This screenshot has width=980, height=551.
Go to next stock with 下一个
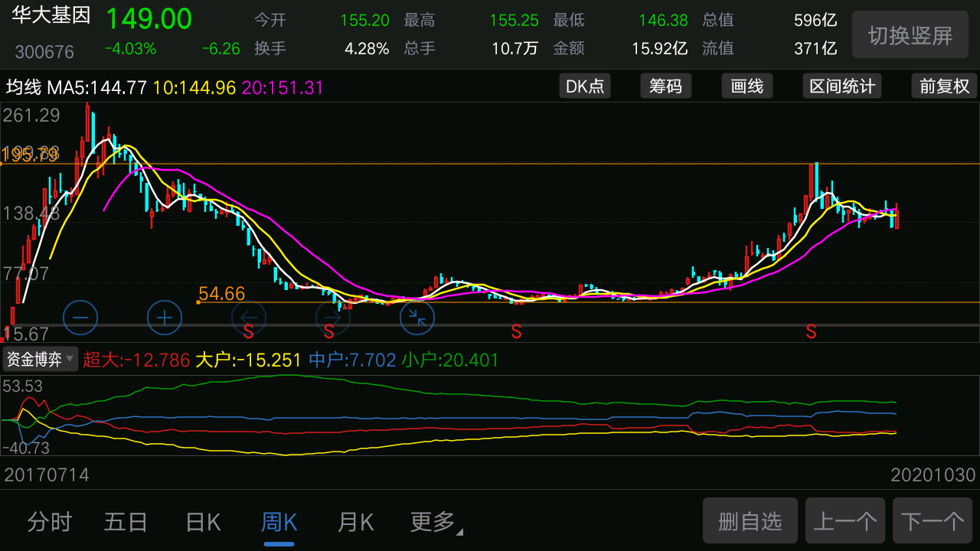(933, 521)
